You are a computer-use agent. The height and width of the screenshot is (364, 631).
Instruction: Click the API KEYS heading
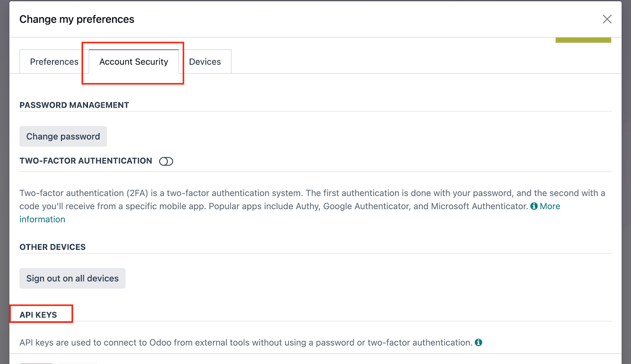tap(38, 315)
